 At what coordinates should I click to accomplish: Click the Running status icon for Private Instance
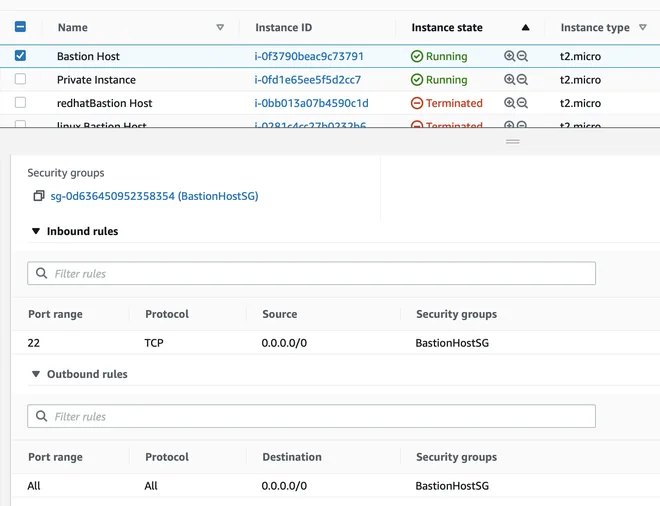[417, 80]
